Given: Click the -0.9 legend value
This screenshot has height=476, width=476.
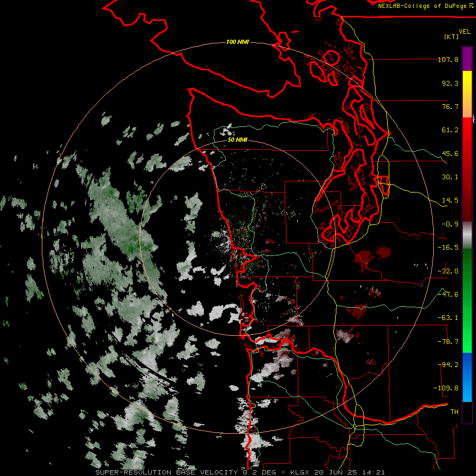Looking at the screenshot, I should coord(450,224).
